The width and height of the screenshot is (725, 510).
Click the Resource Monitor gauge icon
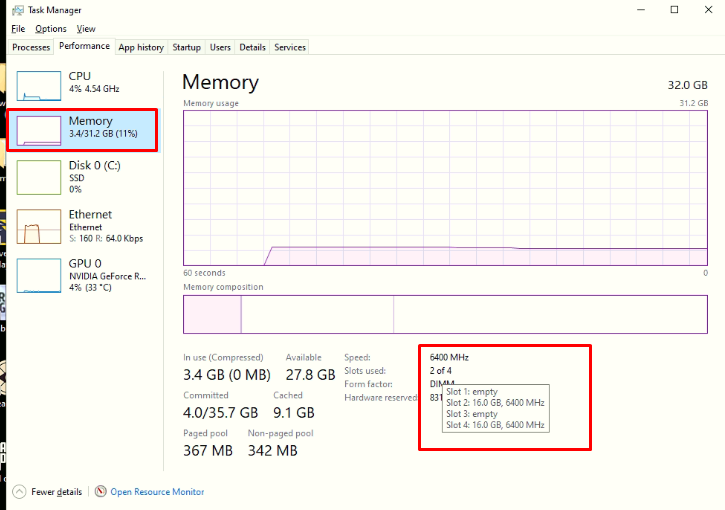100,491
